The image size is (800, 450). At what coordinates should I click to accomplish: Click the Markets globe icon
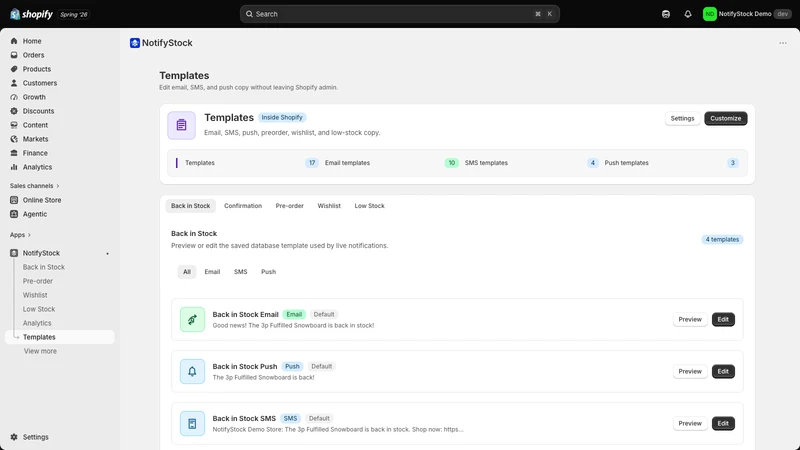click(x=14, y=139)
